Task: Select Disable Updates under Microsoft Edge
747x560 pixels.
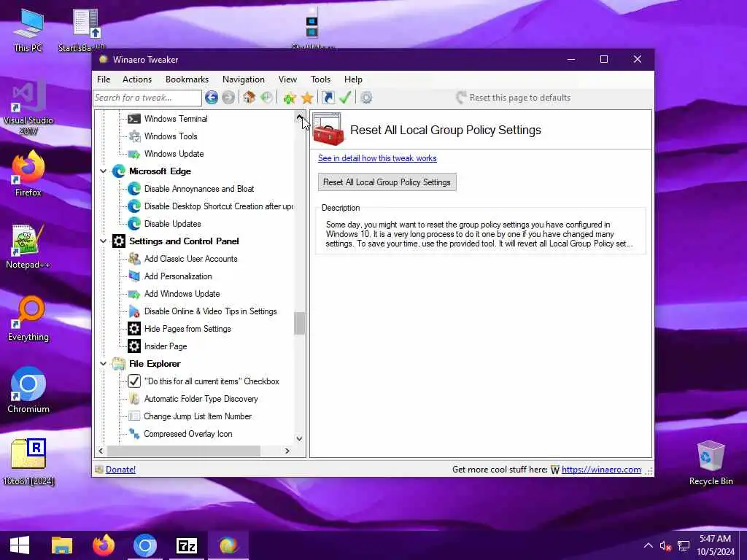Action: (x=172, y=224)
